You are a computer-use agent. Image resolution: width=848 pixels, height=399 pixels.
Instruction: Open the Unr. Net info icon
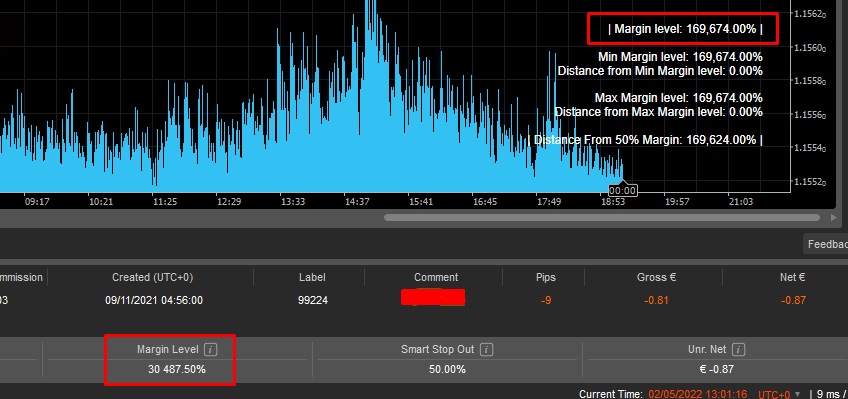[739, 350]
